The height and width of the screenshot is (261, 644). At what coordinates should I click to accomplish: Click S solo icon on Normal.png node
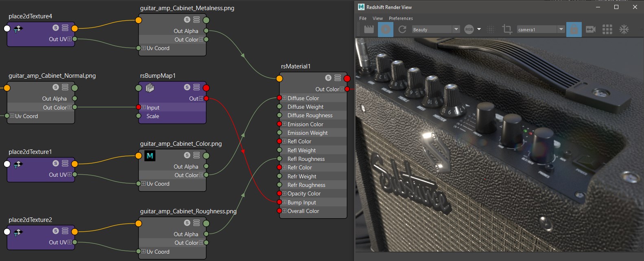click(x=56, y=87)
